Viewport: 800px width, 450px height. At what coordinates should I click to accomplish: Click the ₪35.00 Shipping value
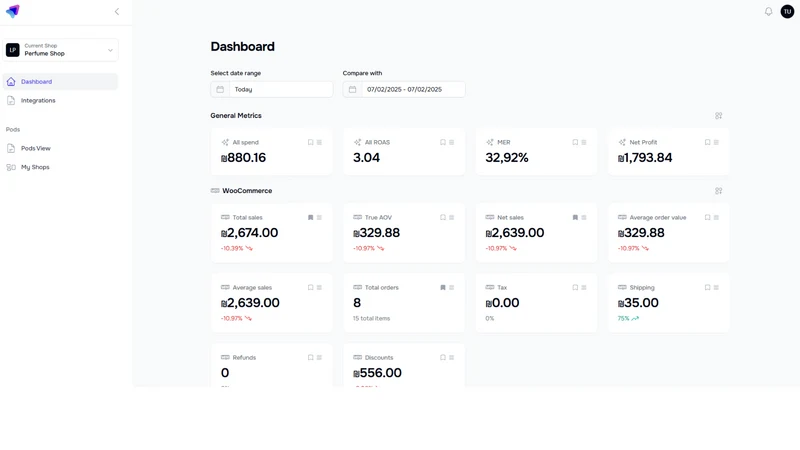[x=638, y=303]
